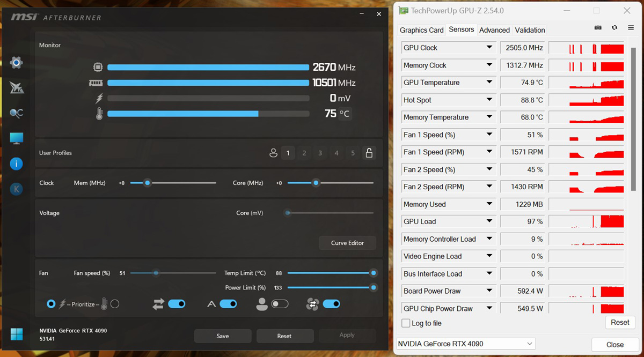Open the Curve Editor
Image resolution: width=644 pixels, height=357 pixels.
coord(347,243)
